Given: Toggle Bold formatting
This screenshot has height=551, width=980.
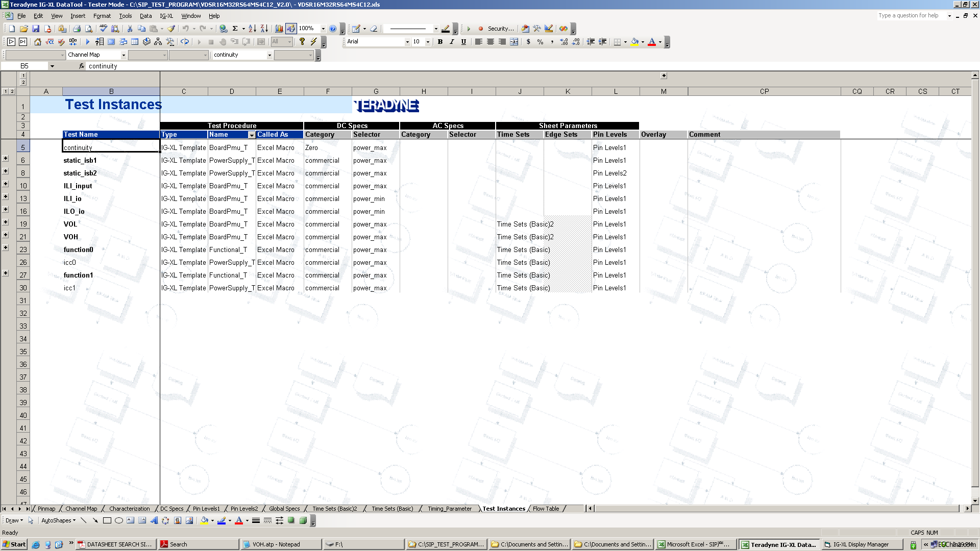Looking at the screenshot, I should [440, 42].
